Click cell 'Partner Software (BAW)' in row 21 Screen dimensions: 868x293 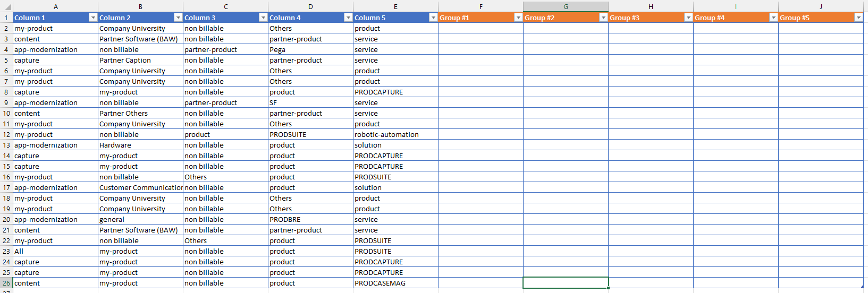141,230
